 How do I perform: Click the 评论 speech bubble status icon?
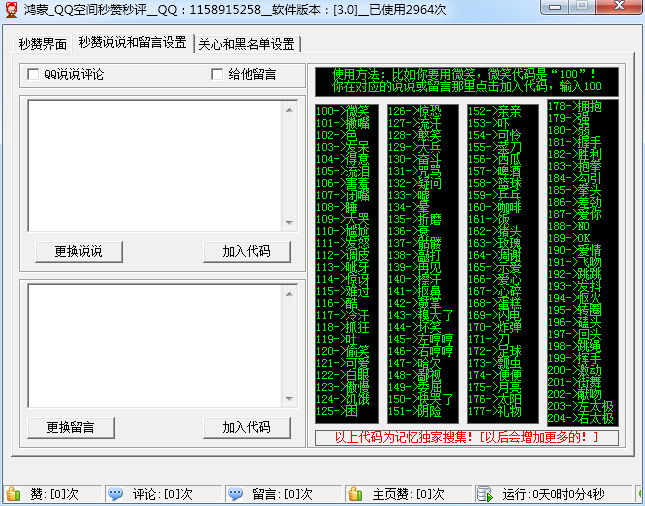coord(116,494)
